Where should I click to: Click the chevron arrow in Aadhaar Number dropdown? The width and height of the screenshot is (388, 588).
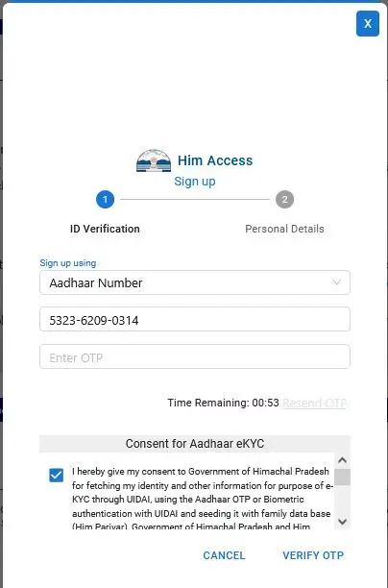(x=336, y=282)
